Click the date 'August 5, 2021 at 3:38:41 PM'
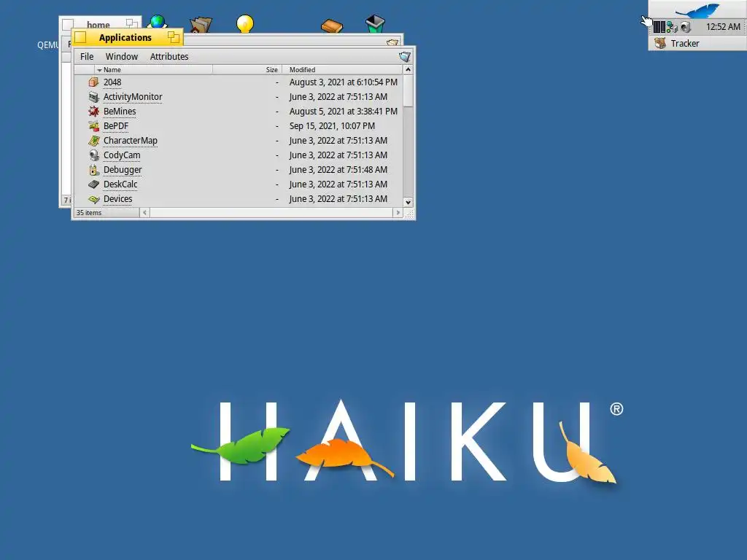747x560 pixels. point(343,112)
